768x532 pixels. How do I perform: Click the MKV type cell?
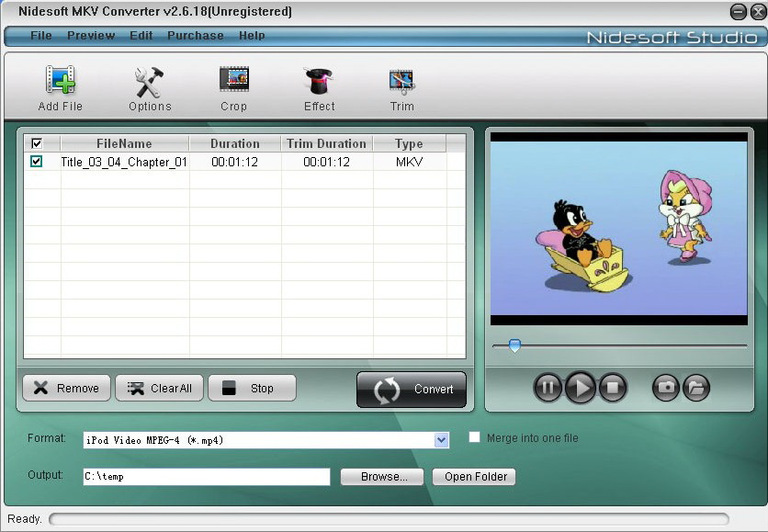tap(409, 162)
